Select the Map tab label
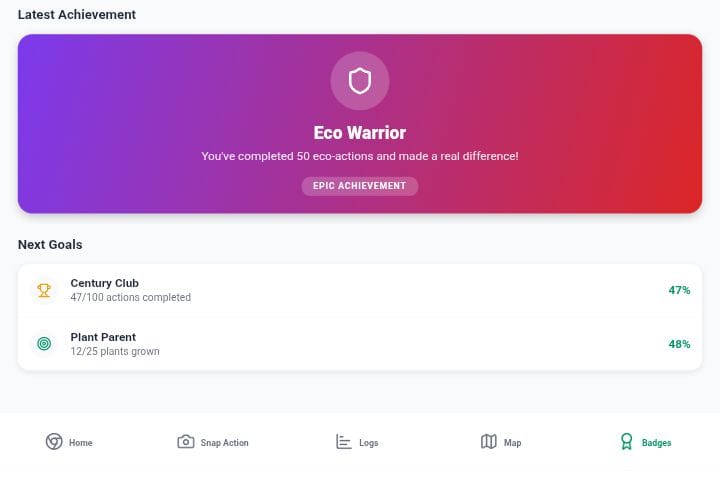 pos(512,443)
